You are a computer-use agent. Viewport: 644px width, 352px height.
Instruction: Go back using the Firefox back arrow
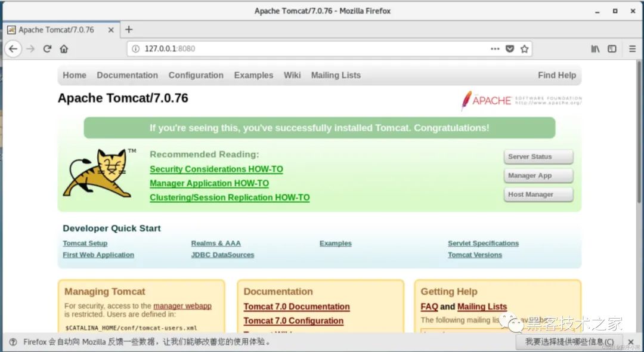[13, 49]
